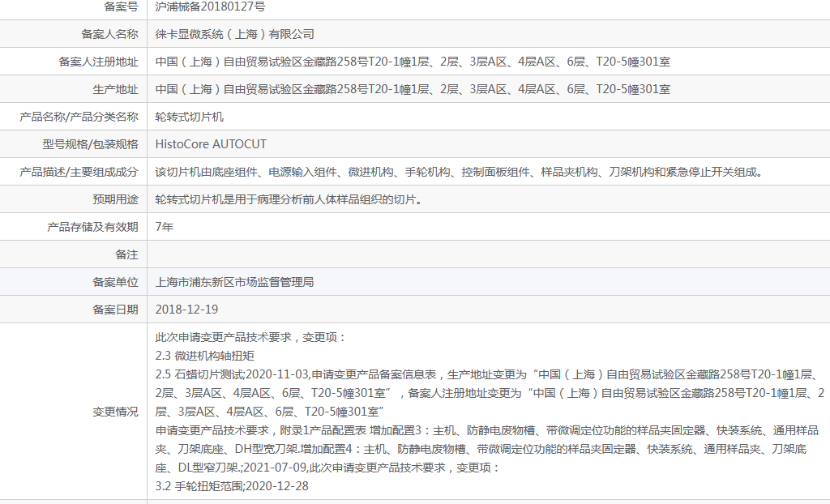Select line 此次申请变更产品技术要求，变更项：

[251, 337]
